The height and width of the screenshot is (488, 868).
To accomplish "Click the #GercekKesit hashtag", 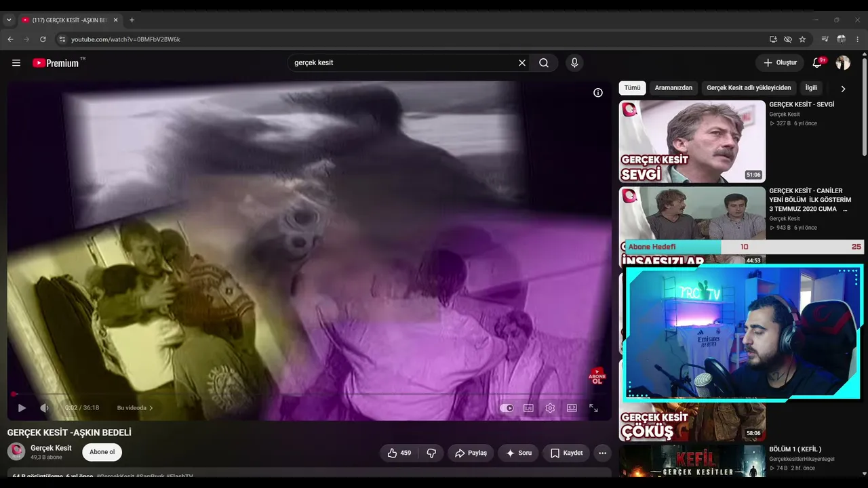I will pyautogui.click(x=115, y=476).
